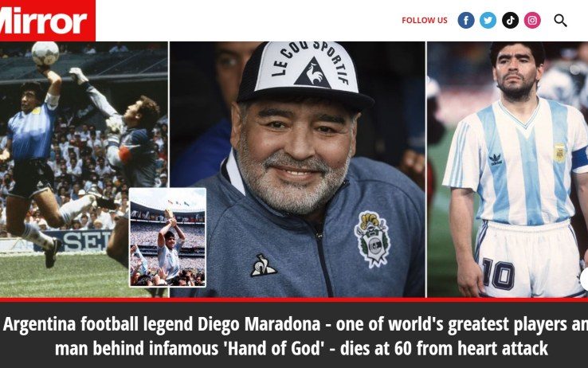Open the Mirror Facebook page icon
Image resolution: width=588 pixels, height=368 pixels.
[466, 20]
